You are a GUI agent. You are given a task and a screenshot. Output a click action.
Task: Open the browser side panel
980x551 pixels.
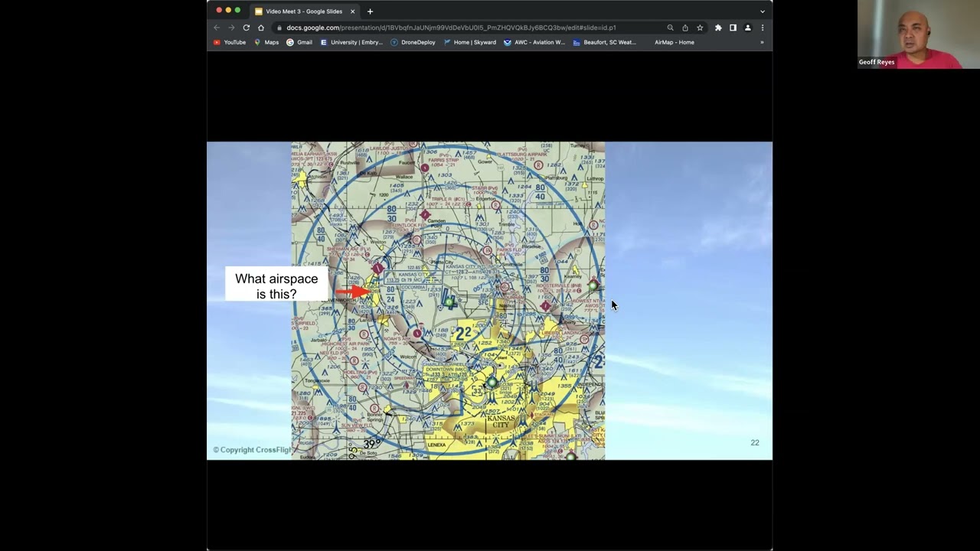pos(733,28)
